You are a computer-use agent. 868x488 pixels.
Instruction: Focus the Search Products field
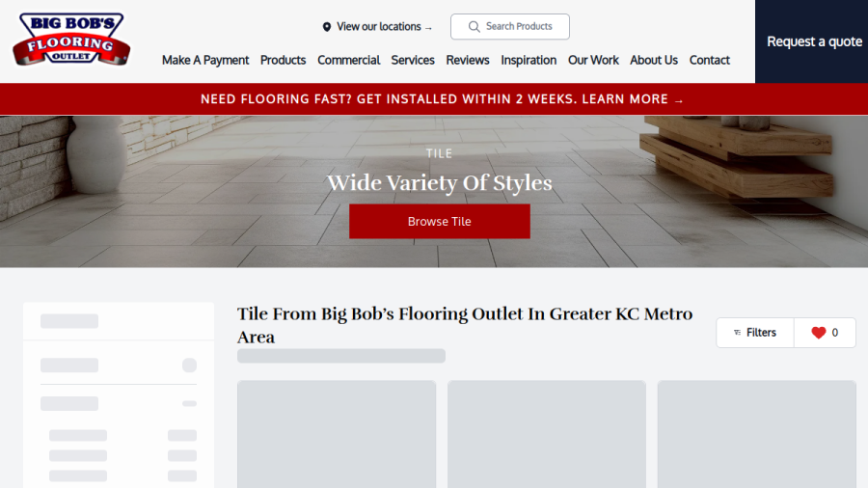point(510,27)
